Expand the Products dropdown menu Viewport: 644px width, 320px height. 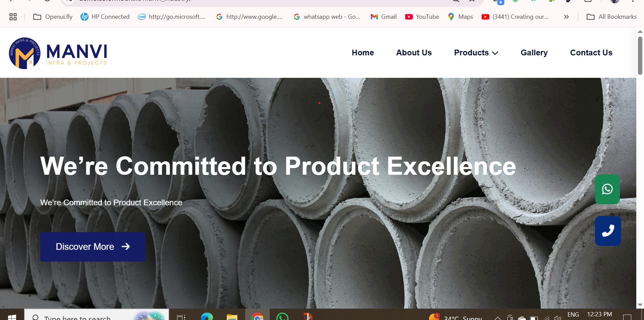click(x=476, y=53)
